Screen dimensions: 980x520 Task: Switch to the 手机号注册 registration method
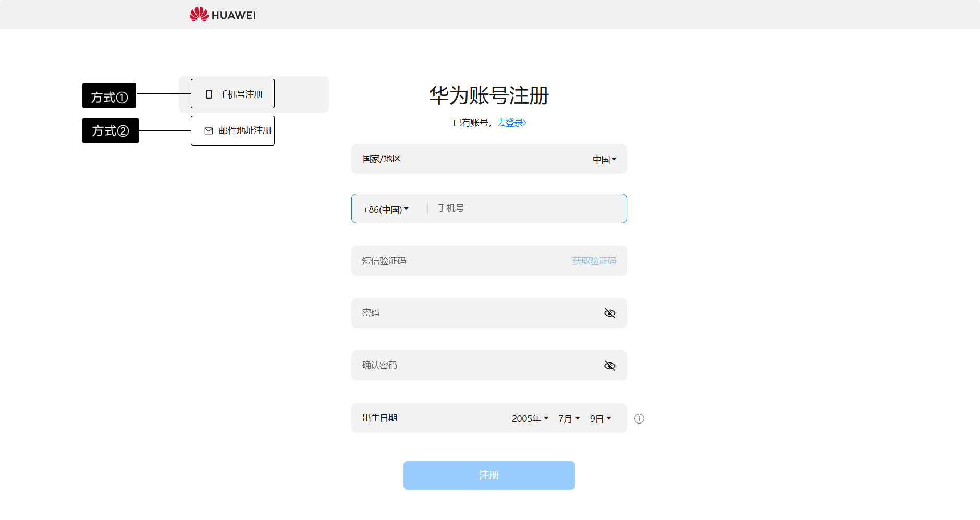(x=232, y=93)
